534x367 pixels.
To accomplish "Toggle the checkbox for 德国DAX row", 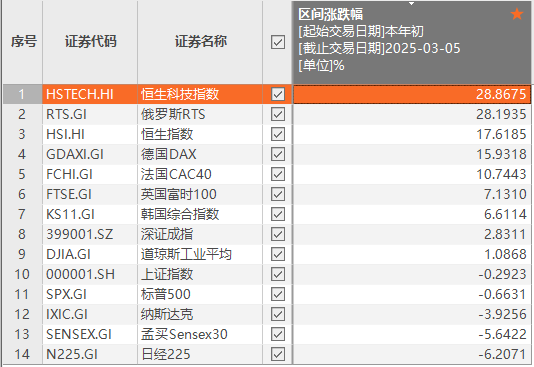I will 278,154.
